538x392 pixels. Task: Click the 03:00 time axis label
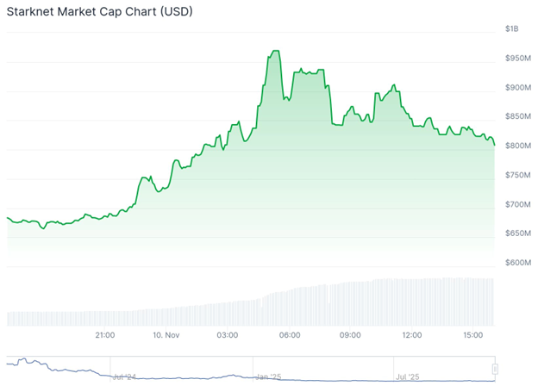228,334
